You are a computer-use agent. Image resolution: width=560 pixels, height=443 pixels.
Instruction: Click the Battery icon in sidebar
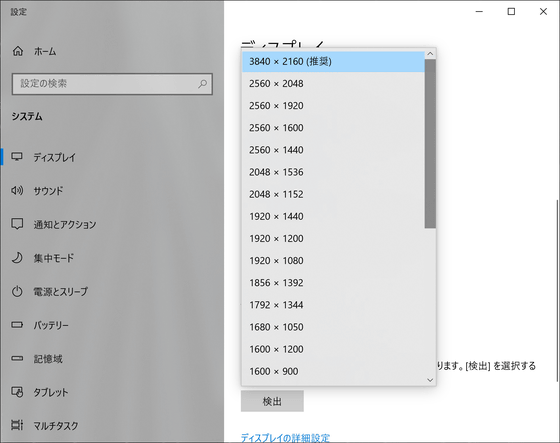tap(17, 325)
